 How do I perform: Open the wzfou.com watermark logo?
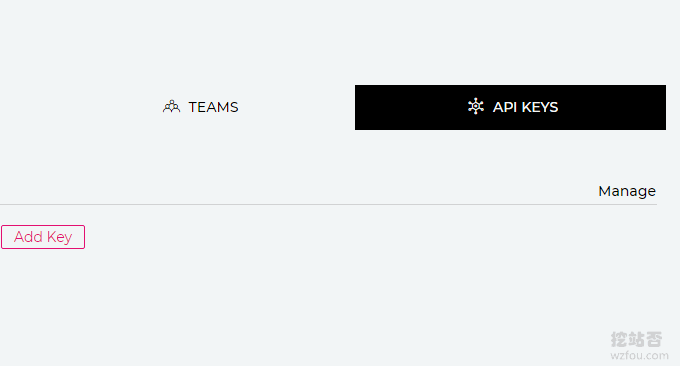[x=639, y=346]
